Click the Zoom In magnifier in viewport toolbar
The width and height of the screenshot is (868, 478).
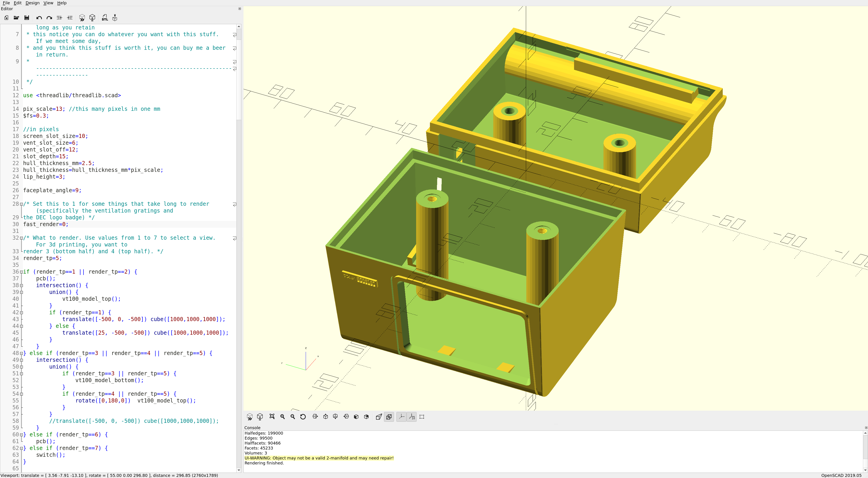tap(282, 417)
